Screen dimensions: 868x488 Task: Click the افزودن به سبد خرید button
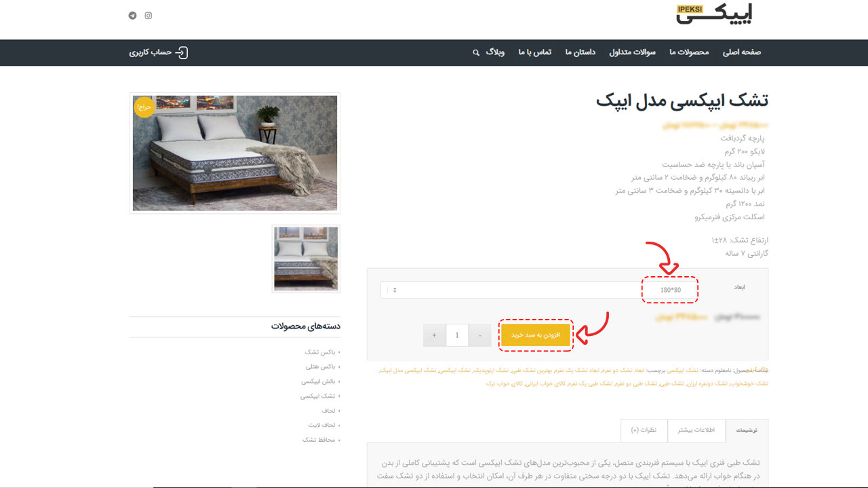[x=536, y=335]
